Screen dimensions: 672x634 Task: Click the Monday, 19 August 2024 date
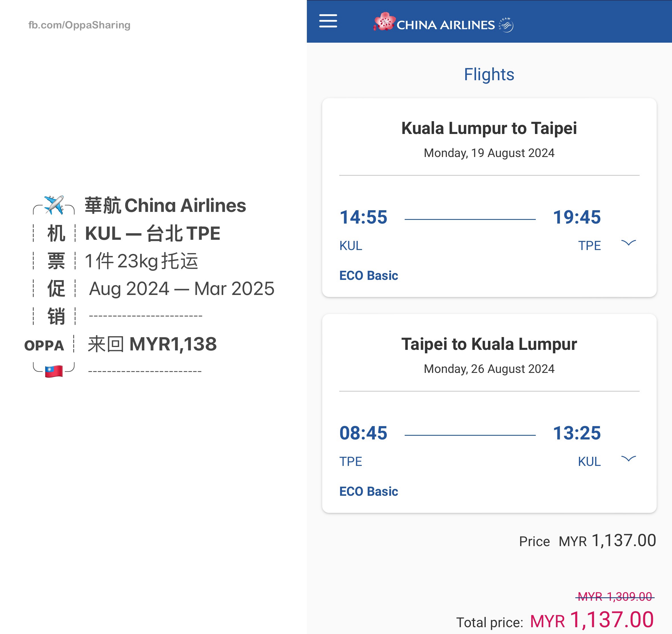pyautogui.click(x=489, y=153)
